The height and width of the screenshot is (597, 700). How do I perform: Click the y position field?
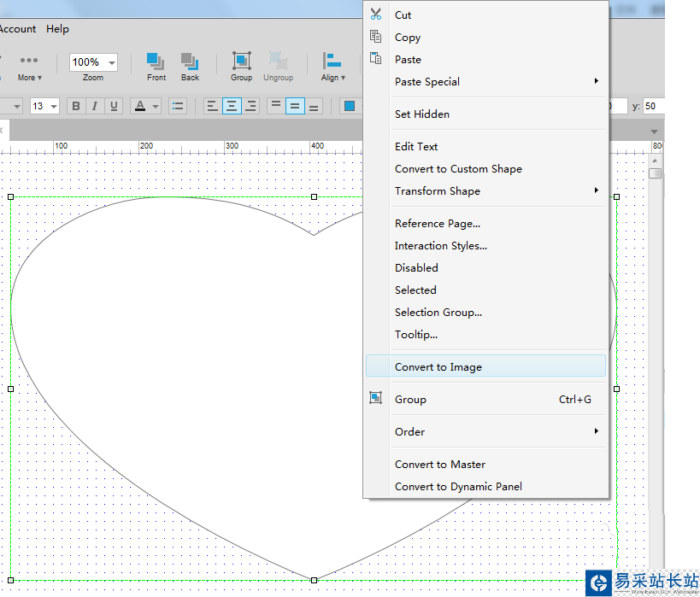point(654,106)
